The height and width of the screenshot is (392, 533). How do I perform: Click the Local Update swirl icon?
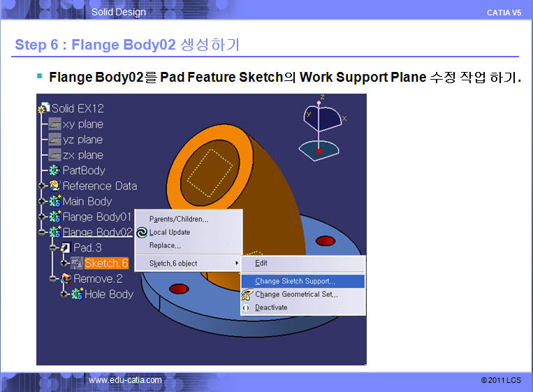(x=142, y=232)
